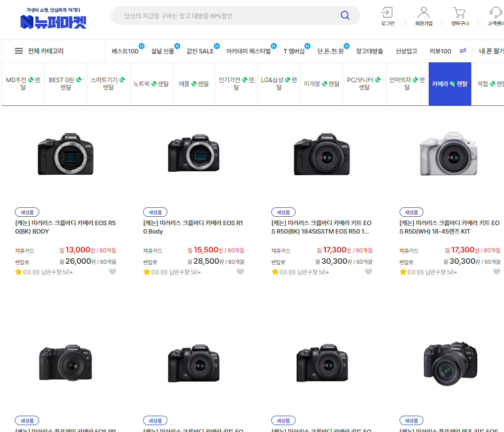Open title link EOS R10 Body

(x=193, y=227)
